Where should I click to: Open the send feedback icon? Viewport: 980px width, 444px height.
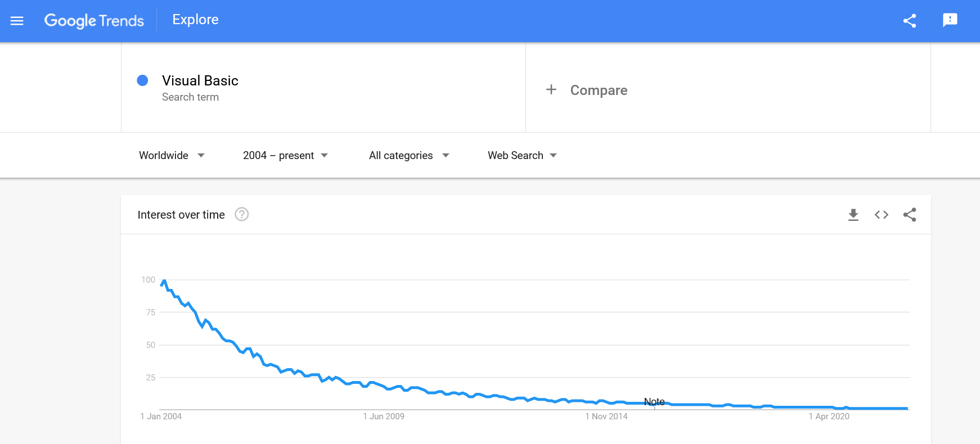coord(950,20)
